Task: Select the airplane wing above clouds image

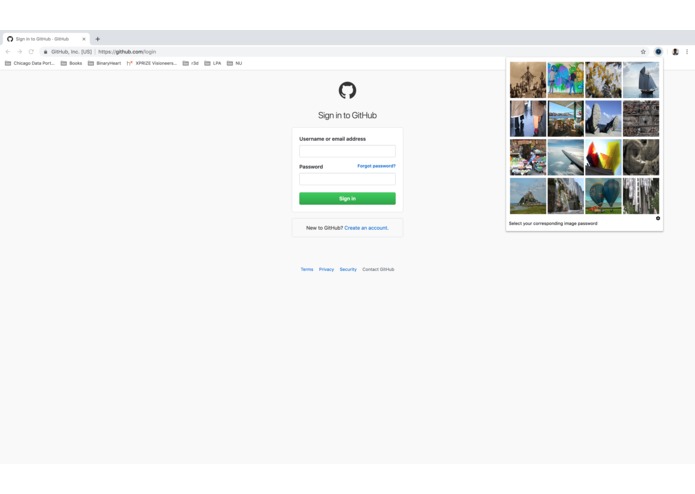Action: point(566,157)
